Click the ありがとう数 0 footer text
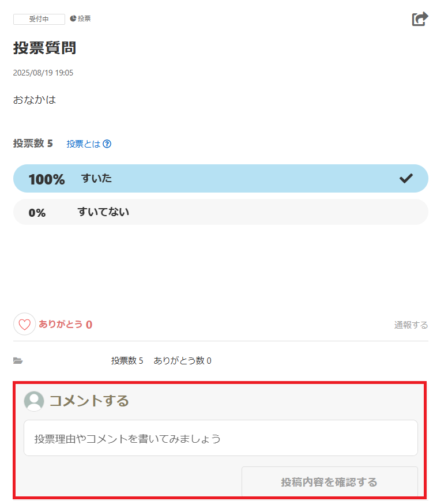This screenshot has width=448, height=501. coord(182,361)
